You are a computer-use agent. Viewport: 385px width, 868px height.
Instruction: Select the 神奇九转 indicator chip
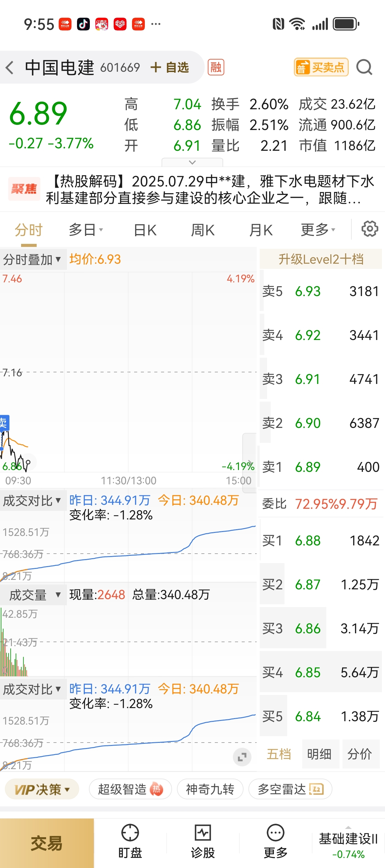pos(210,789)
